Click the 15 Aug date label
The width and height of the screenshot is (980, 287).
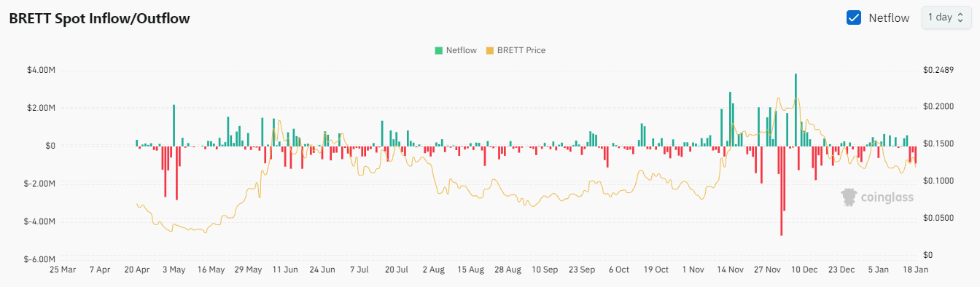pyautogui.click(x=471, y=270)
